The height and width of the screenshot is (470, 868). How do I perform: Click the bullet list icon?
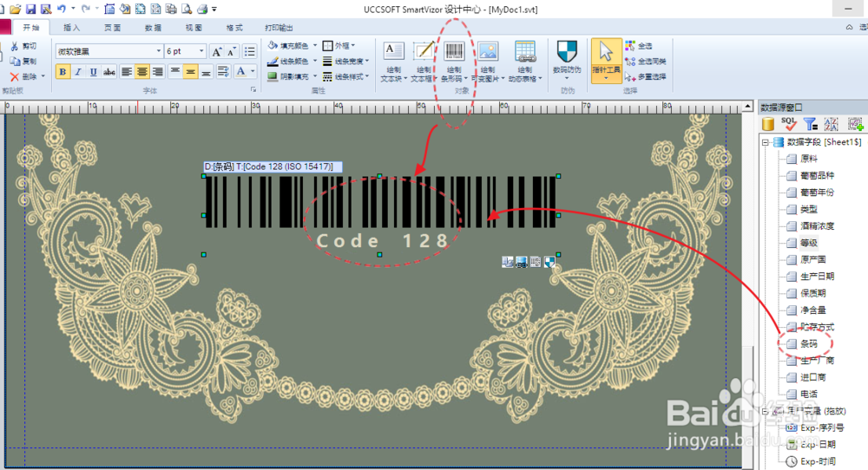(250, 51)
